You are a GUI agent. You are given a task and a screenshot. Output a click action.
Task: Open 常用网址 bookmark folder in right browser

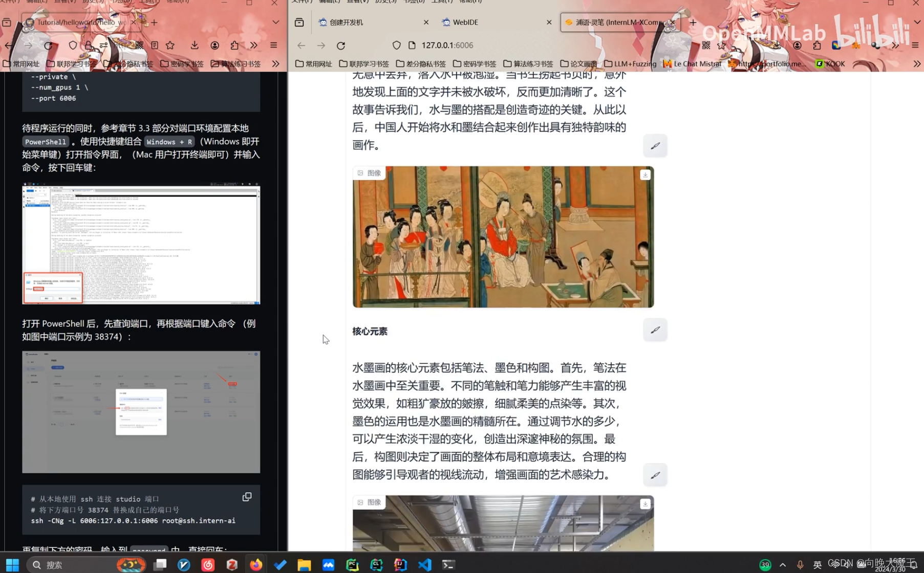314,64
